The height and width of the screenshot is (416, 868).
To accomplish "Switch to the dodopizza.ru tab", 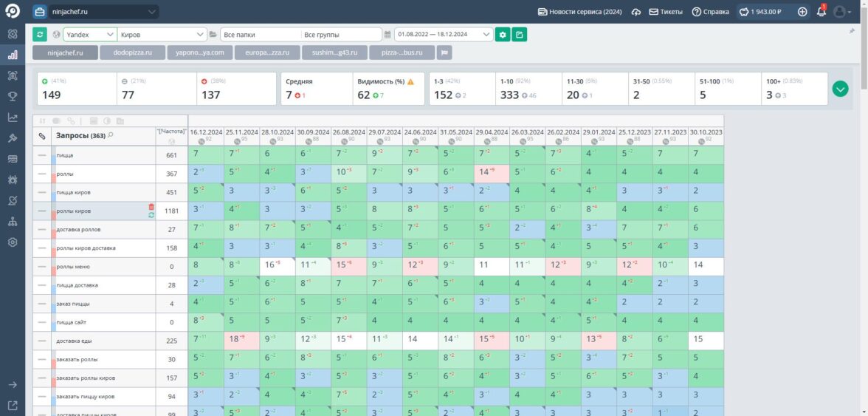I will click(132, 52).
